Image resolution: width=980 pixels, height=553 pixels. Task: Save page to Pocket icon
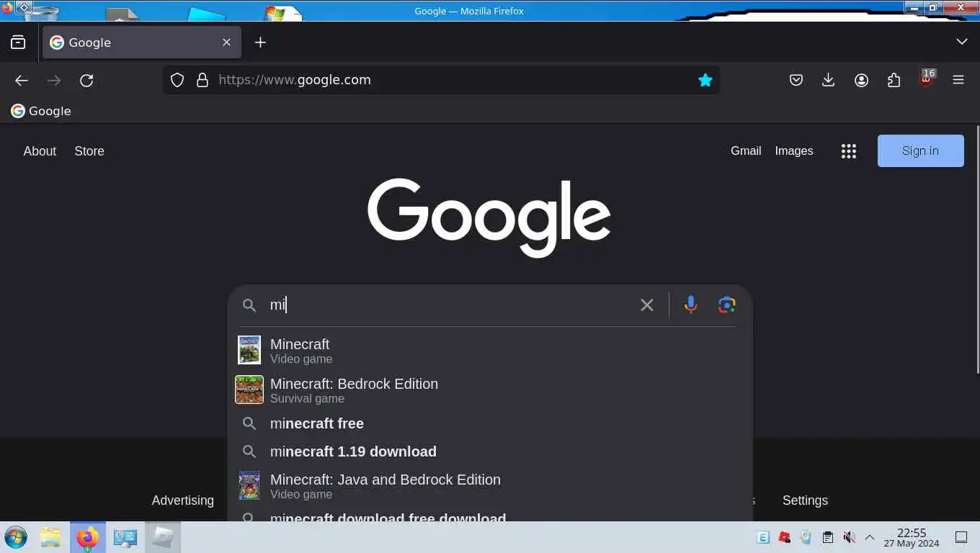coord(796,81)
